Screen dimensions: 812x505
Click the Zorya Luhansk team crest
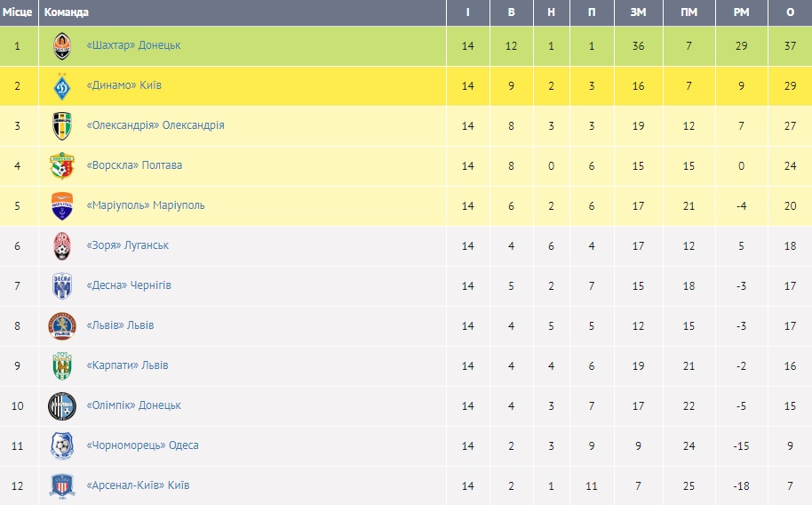[61, 245]
